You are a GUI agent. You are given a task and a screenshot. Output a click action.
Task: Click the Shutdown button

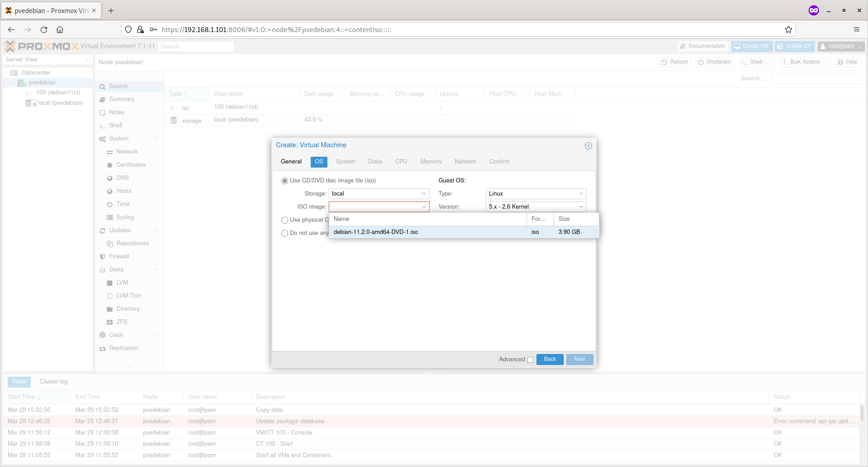coord(714,62)
